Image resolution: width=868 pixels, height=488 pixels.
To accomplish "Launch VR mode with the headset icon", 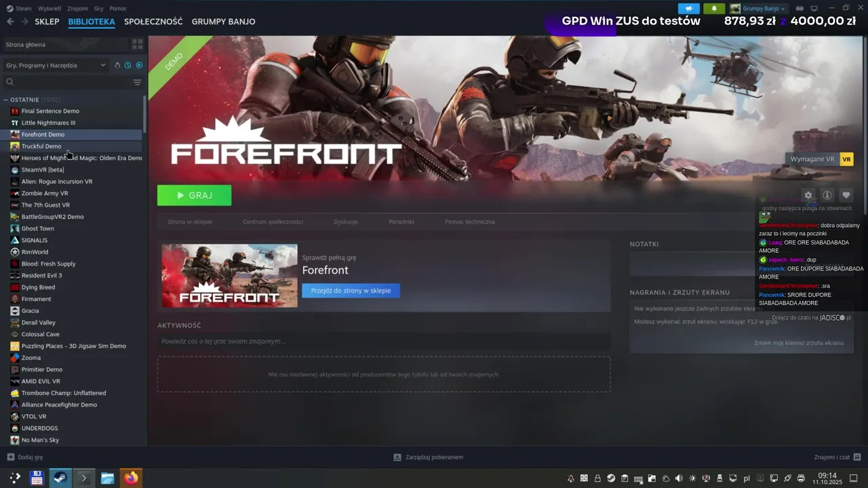I will tap(800, 8).
